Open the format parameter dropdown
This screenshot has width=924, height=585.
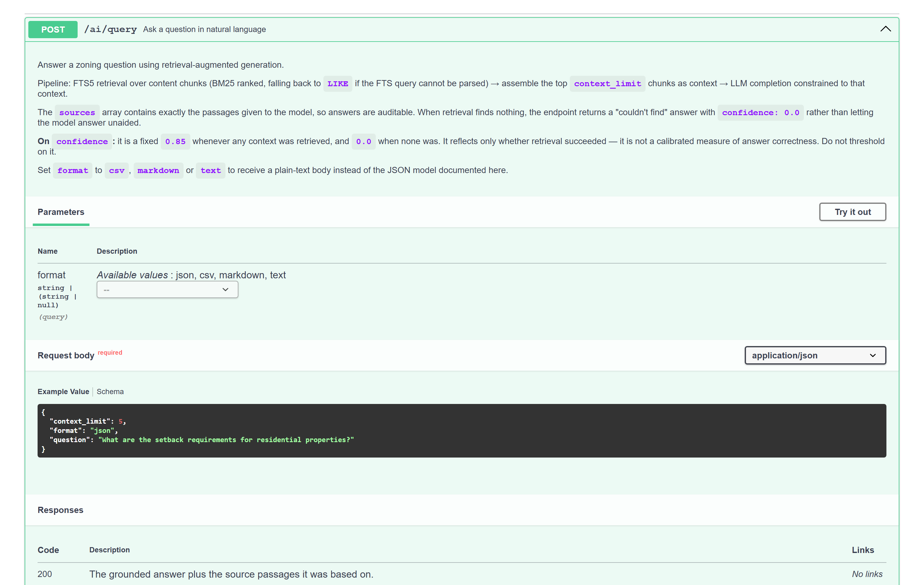coord(167,290)
